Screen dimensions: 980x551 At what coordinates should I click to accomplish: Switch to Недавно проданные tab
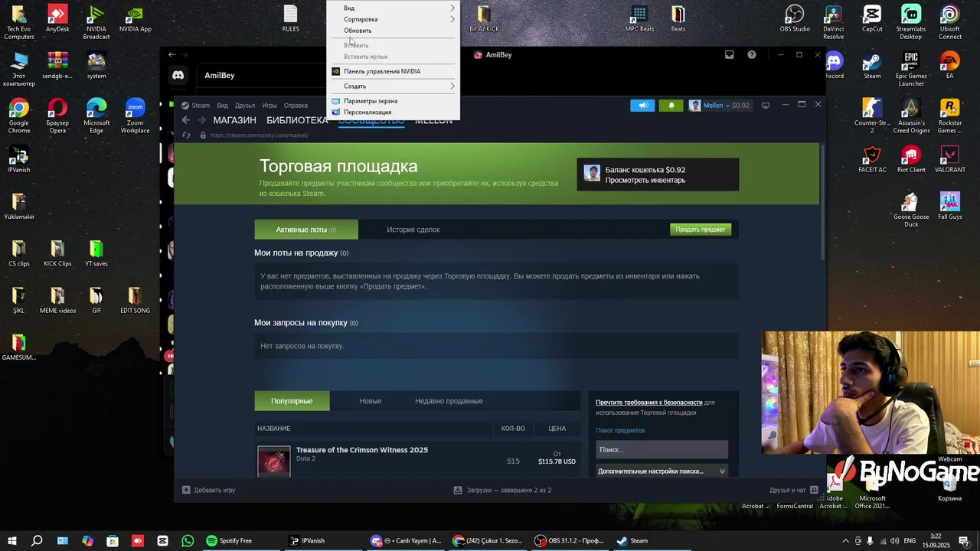point(449,401)
